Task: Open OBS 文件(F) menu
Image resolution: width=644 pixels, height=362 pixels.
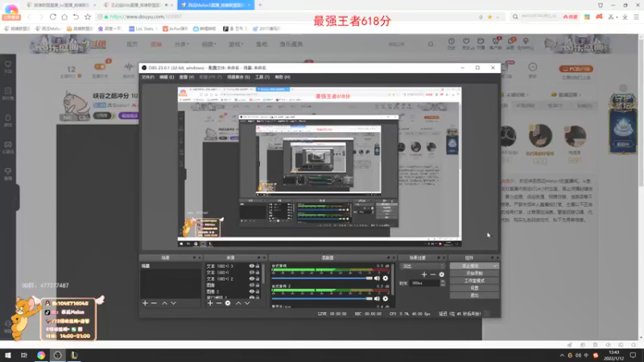Action: (148, 77)
